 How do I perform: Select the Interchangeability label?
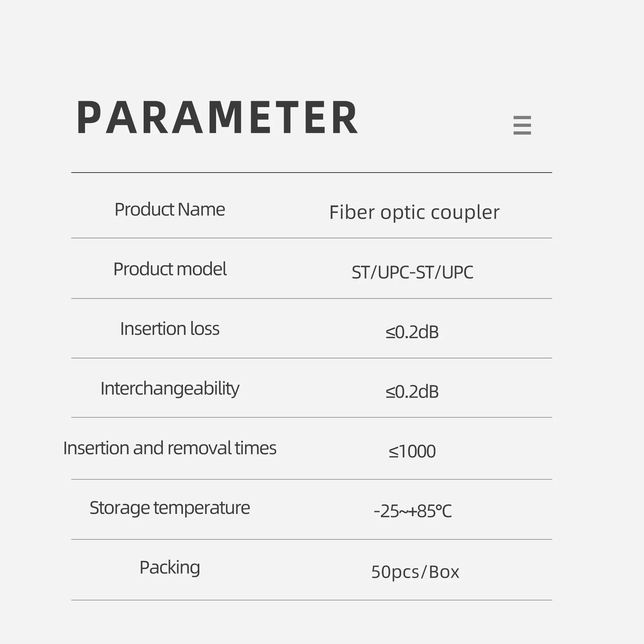pos(170,389)
